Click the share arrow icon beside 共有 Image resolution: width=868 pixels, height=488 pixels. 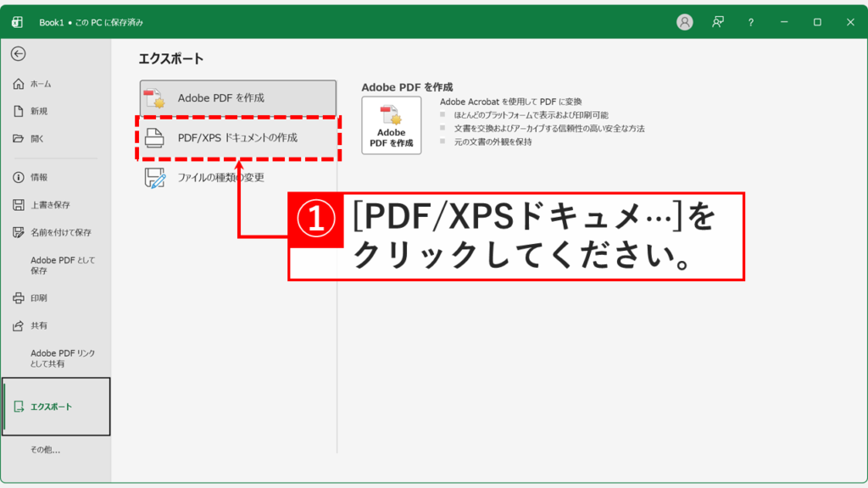(19, 325)
